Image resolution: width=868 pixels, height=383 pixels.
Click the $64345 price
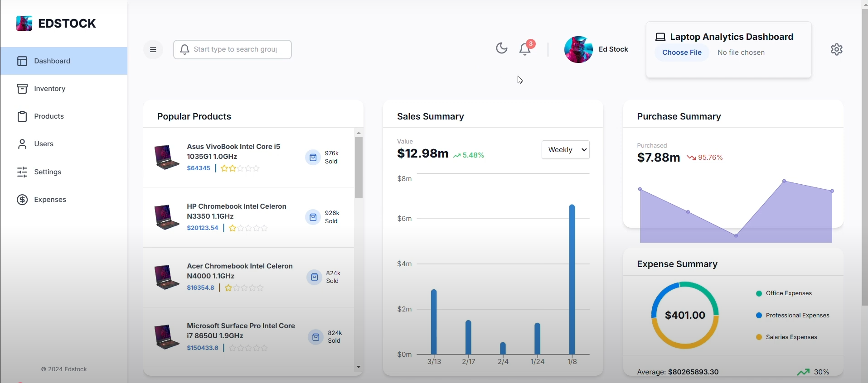click(x=199, y=168)
